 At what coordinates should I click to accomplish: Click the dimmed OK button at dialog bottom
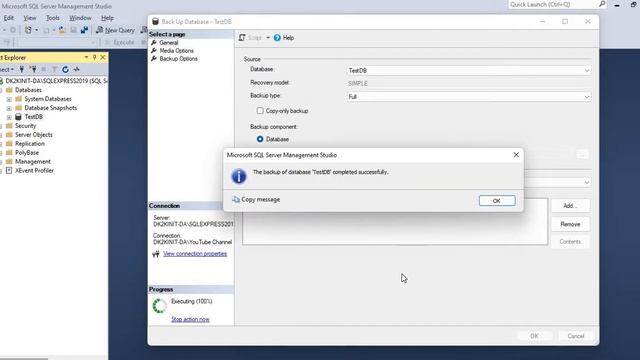click(x=534, y=336)
